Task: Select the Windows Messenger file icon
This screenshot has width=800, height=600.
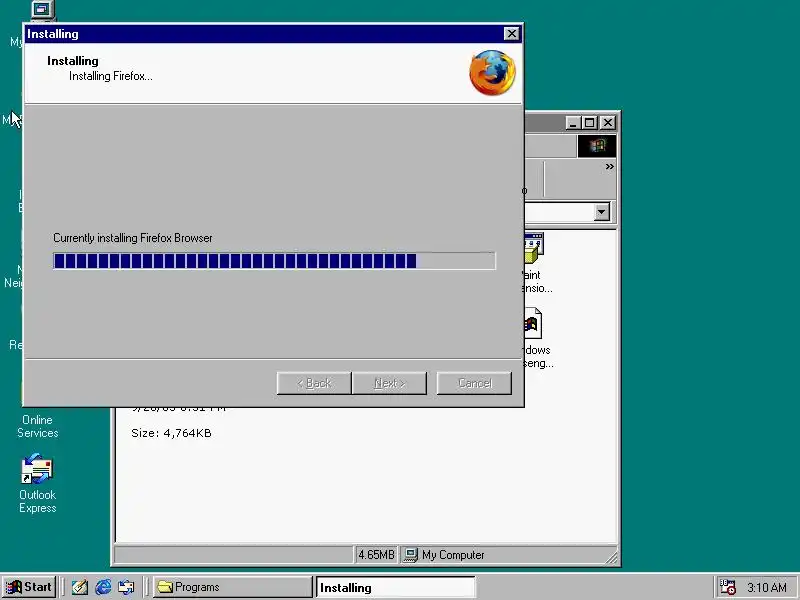Action: [533, 323]
